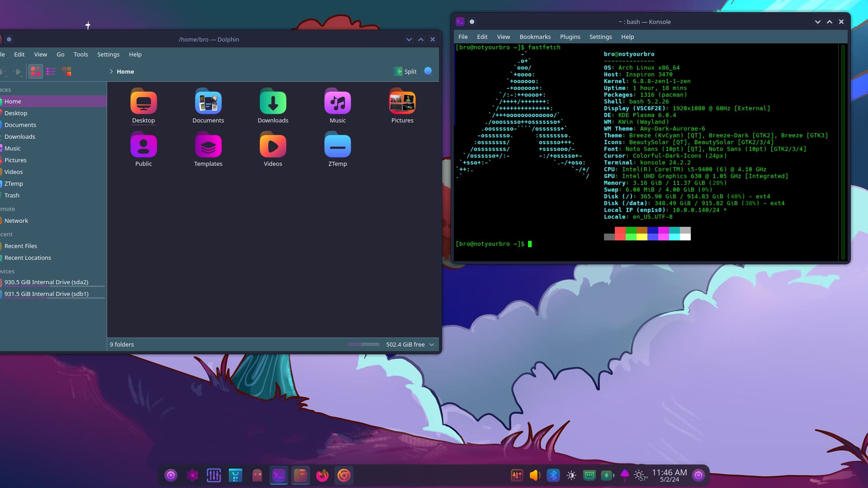This screenshot has height=488, width=868.
Task: Open the Edit menu in Dolphin
Action: pyautogui.click(x=19, y=54)
